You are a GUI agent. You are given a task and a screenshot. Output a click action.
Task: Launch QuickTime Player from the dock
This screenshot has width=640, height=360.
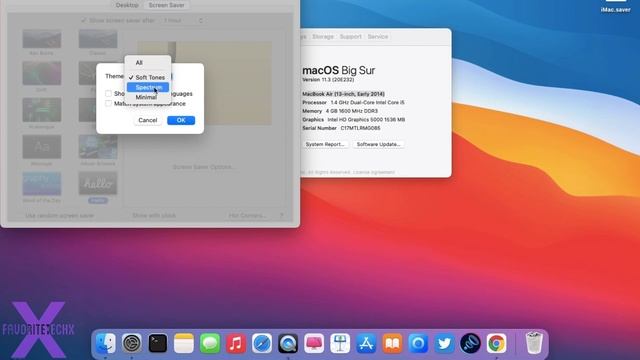click(x=288, y=343)
